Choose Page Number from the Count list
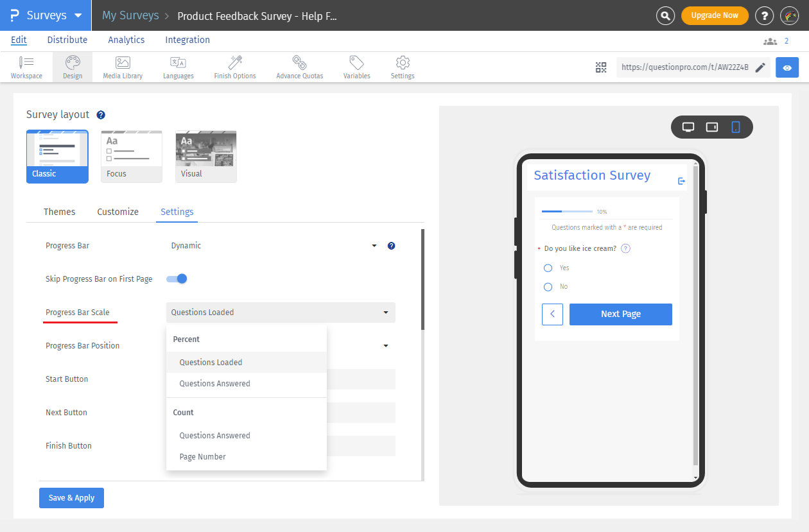 [x=203, y=457]
